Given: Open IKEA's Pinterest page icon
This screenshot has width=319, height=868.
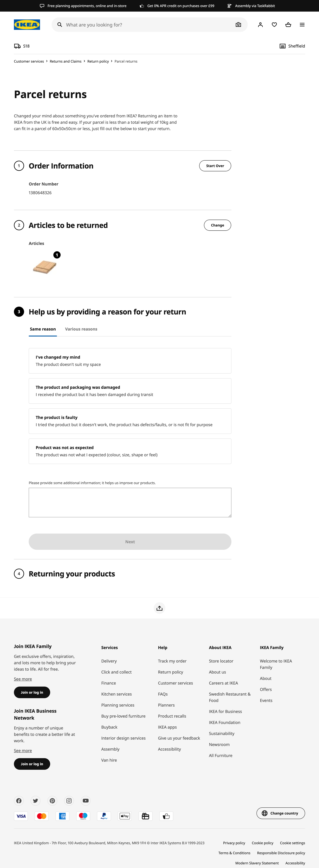Looking at the screenshot, I should [52, 801].
